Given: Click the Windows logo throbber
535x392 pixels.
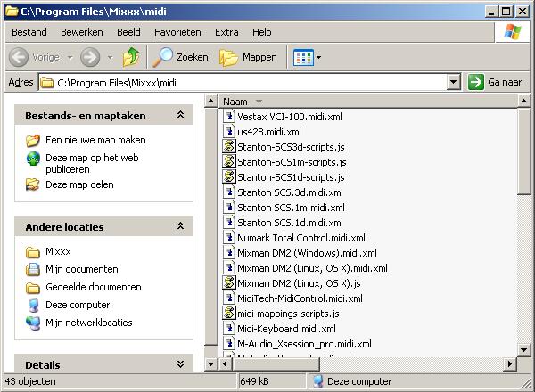Looking at the screenshot, I should (513, 32).
